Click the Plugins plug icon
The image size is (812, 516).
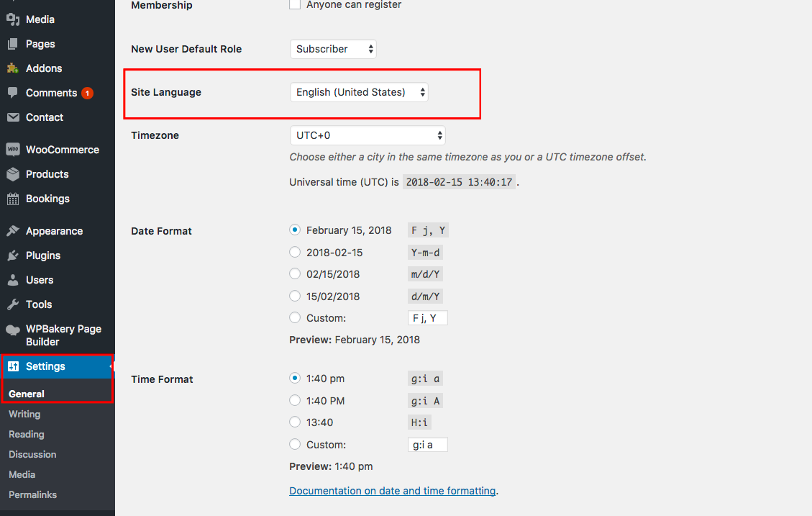coord(13,255)
